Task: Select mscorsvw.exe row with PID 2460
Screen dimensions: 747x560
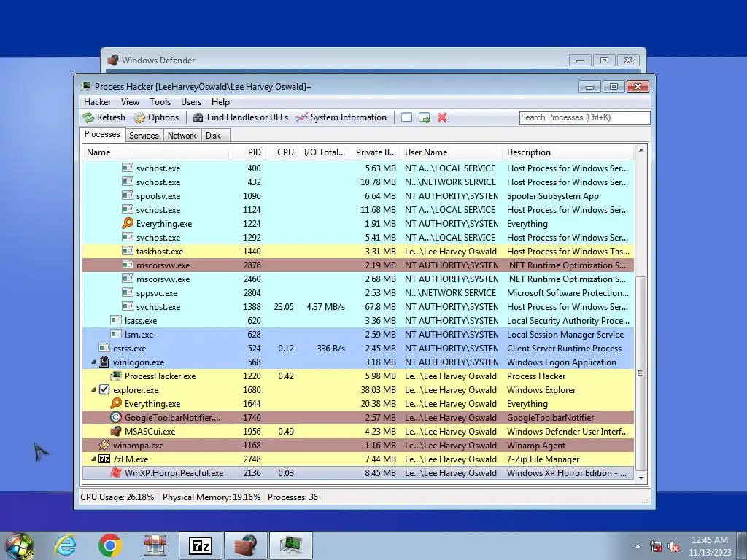Action: pos(357,279)
